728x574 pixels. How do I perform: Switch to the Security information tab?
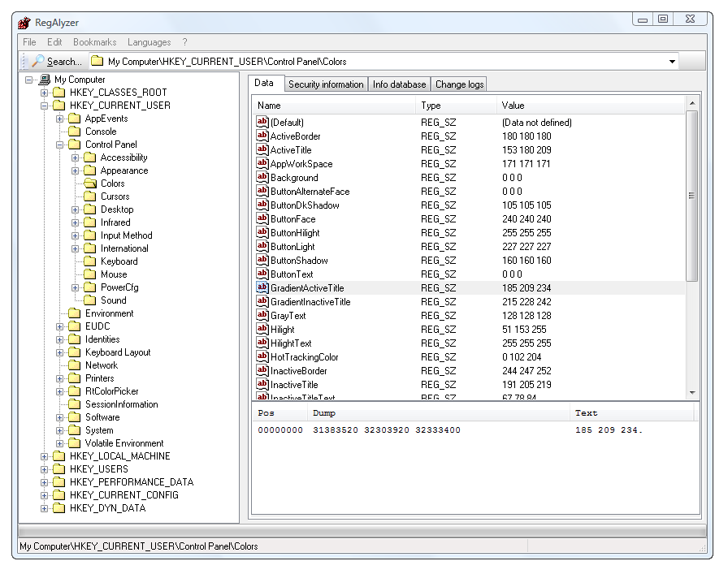[326, 84]
